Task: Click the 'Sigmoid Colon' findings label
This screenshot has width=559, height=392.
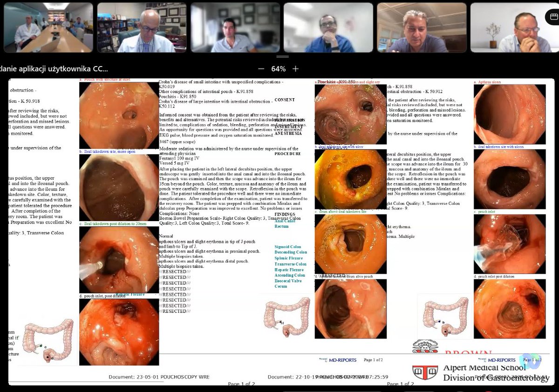Action: point(288,247)
